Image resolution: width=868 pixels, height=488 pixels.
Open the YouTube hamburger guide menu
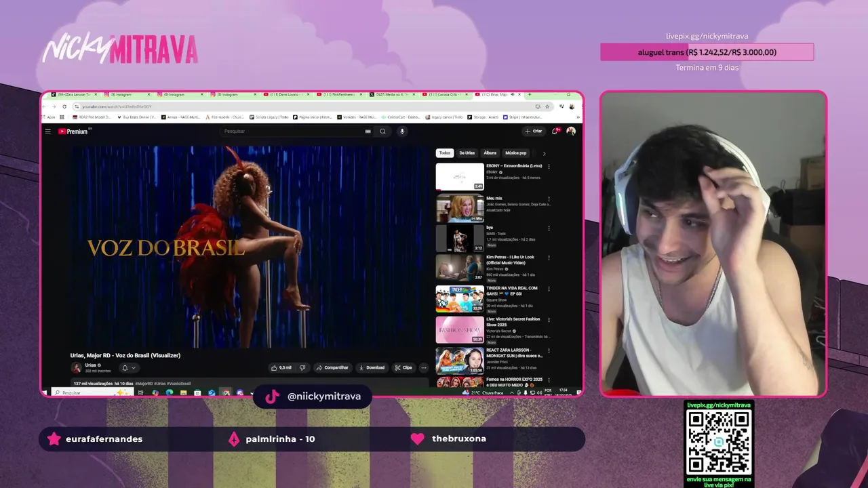48,131
